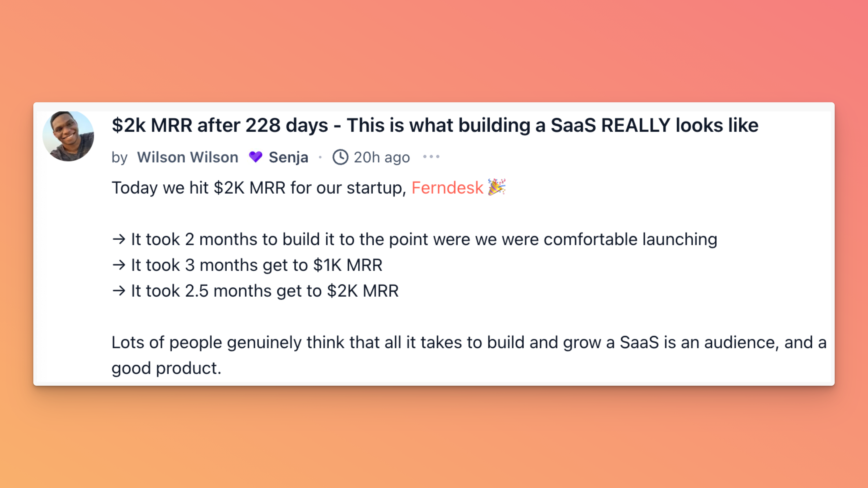This screenshot has width=868, height=488.
Task: Open the three-dot more options menu
Action: 431,156
